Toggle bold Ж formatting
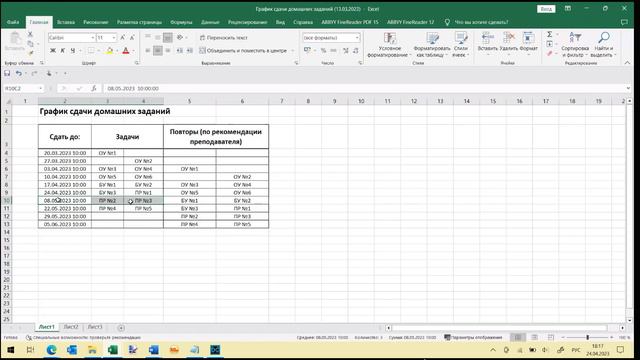640x360 pixels. [53, 51]
